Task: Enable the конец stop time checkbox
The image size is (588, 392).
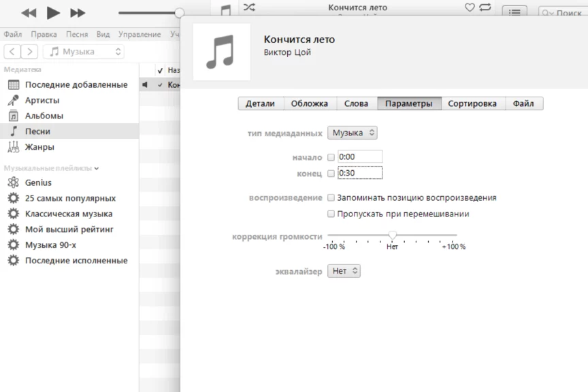Action: tap(331, 174)
